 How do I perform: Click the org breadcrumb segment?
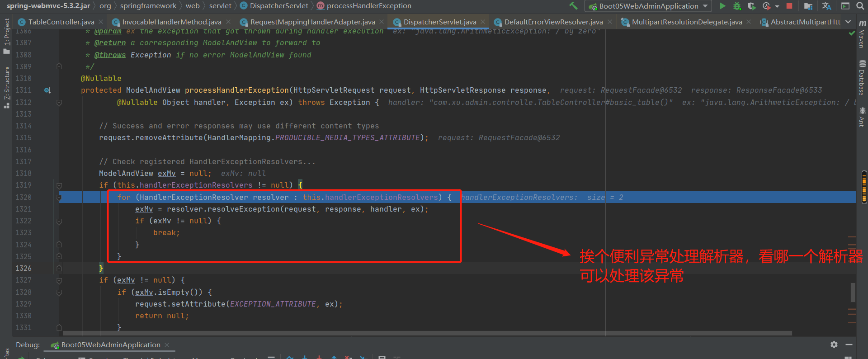(105, 6)
